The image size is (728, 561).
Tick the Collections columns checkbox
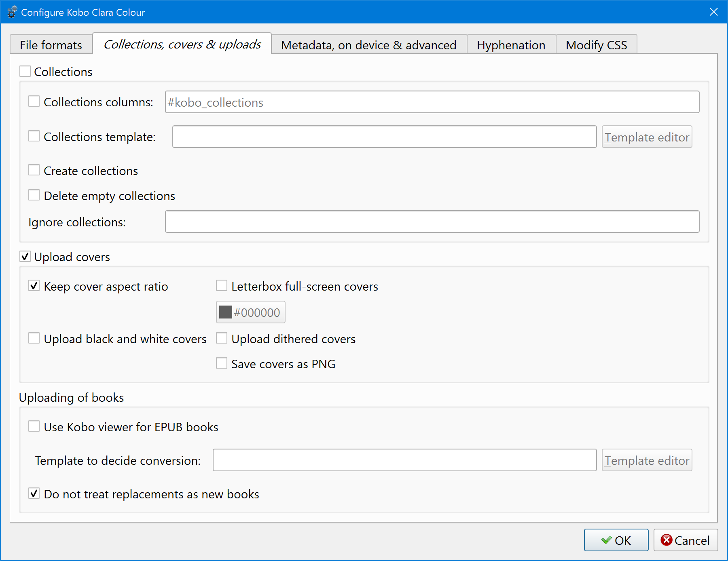point(34,101)
